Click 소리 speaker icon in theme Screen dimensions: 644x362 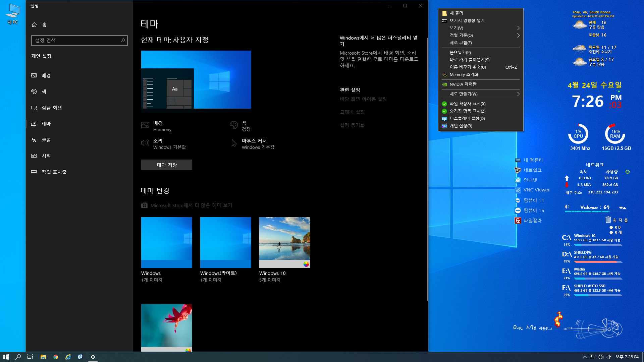pos(145,143)
